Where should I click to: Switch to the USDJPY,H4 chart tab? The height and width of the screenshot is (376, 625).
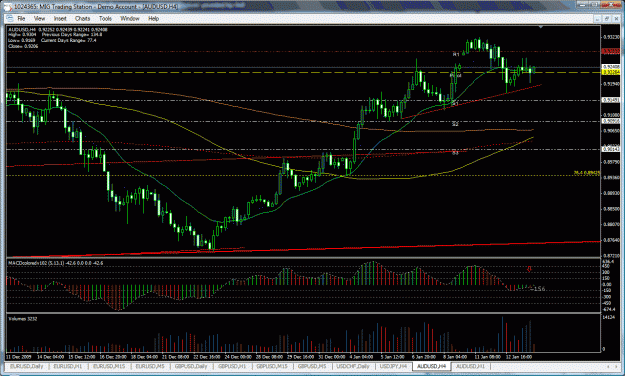click(393, 366)
